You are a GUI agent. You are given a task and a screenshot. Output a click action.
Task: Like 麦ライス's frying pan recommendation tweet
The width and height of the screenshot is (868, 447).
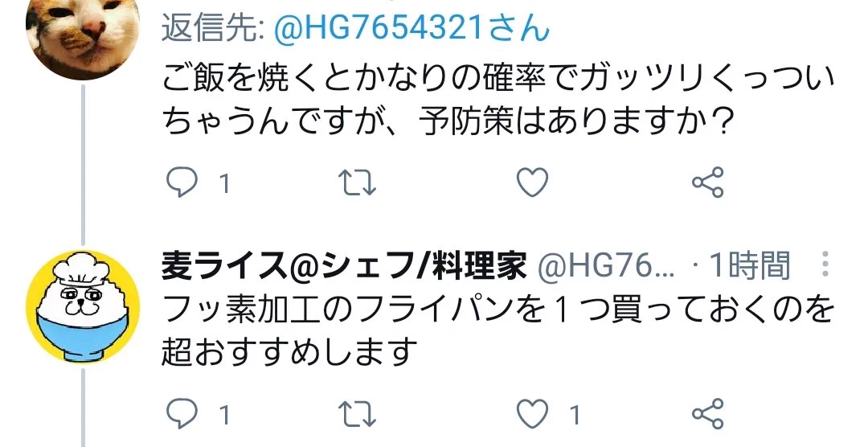pyautogui.click(x=533, y=414)
